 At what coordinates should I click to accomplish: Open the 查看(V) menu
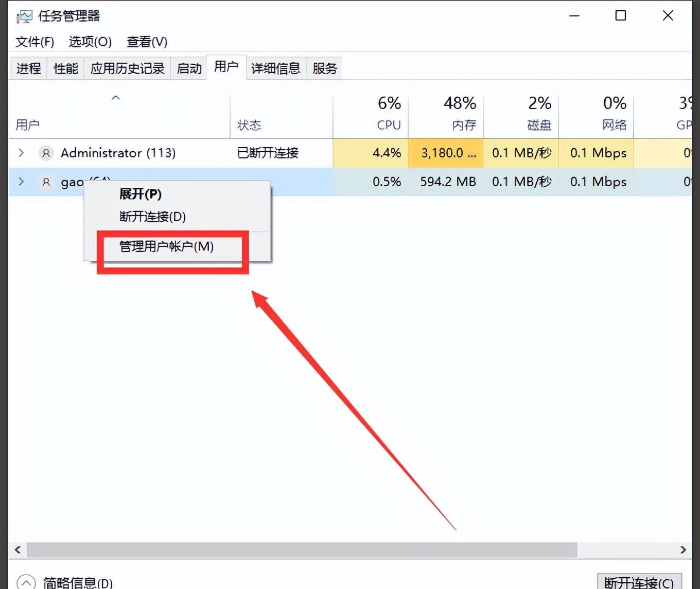[147, 42]
